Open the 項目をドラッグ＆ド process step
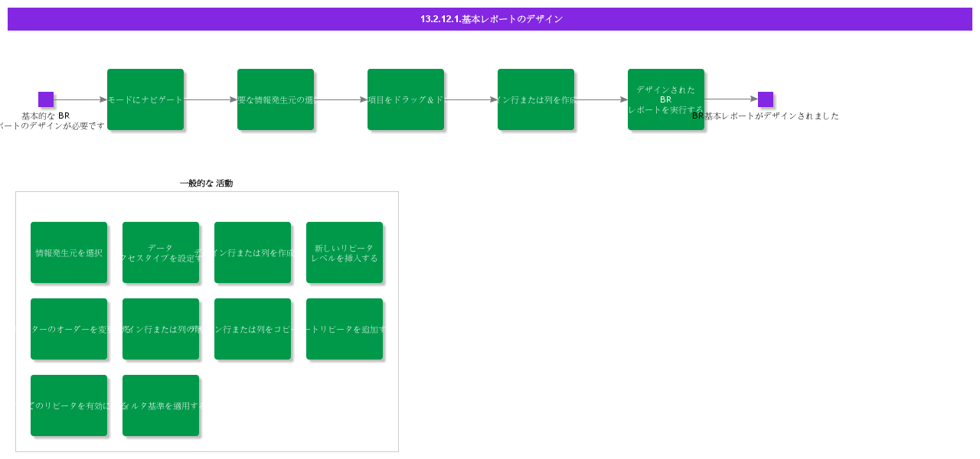 point(406,99)
